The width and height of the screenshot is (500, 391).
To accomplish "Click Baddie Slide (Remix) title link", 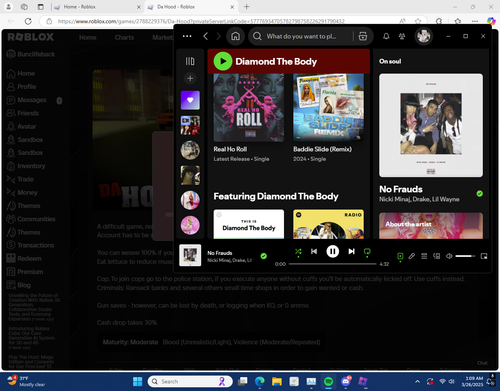I will tap(322, 149).
